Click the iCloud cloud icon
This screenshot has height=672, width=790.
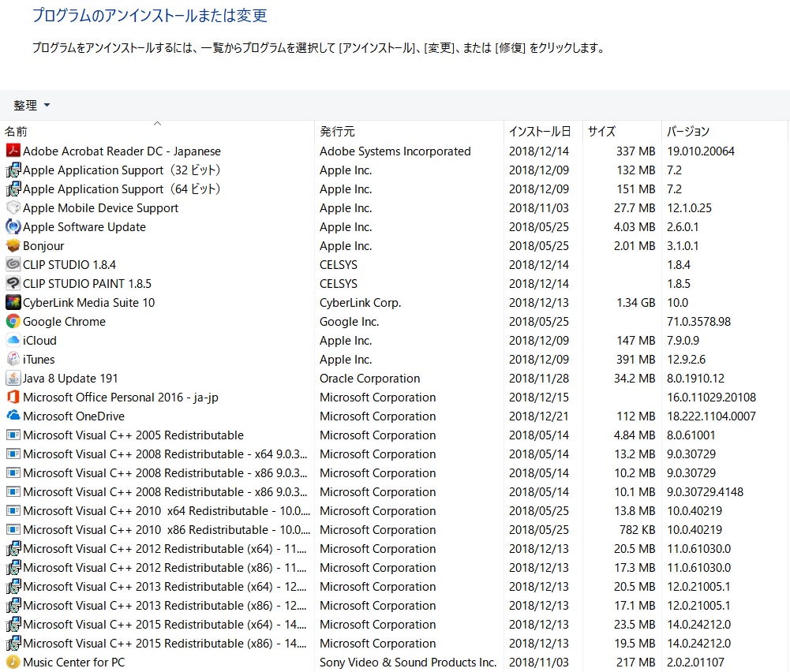coord(13,340)
